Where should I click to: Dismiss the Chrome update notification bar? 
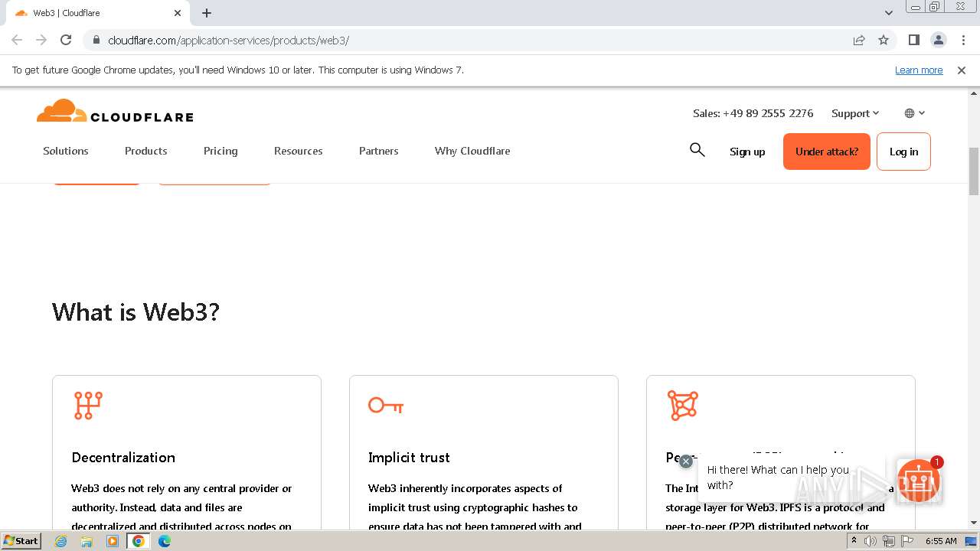962,70
